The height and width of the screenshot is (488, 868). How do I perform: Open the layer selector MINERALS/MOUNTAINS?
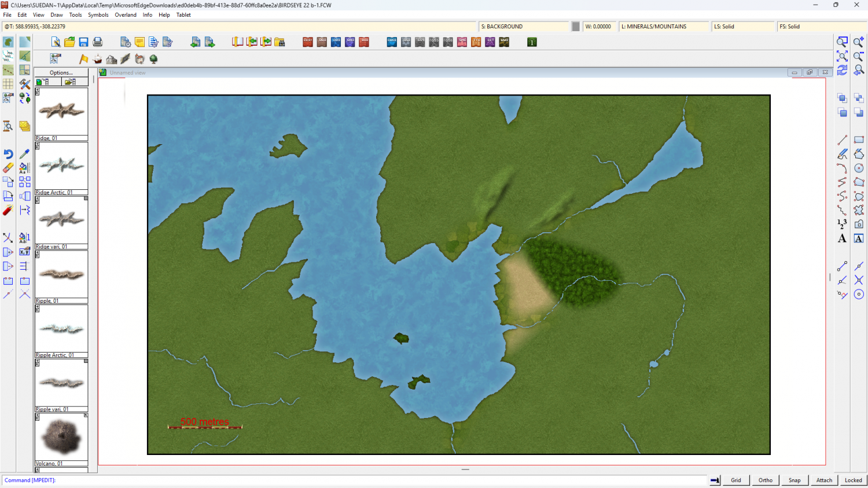pos(664,27)
